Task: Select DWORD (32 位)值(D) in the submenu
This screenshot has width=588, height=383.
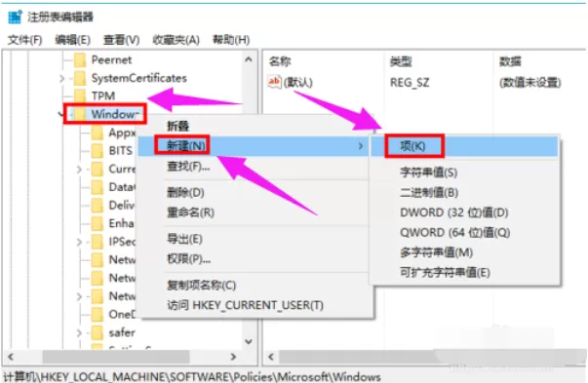Action: [x=464, y=212]
